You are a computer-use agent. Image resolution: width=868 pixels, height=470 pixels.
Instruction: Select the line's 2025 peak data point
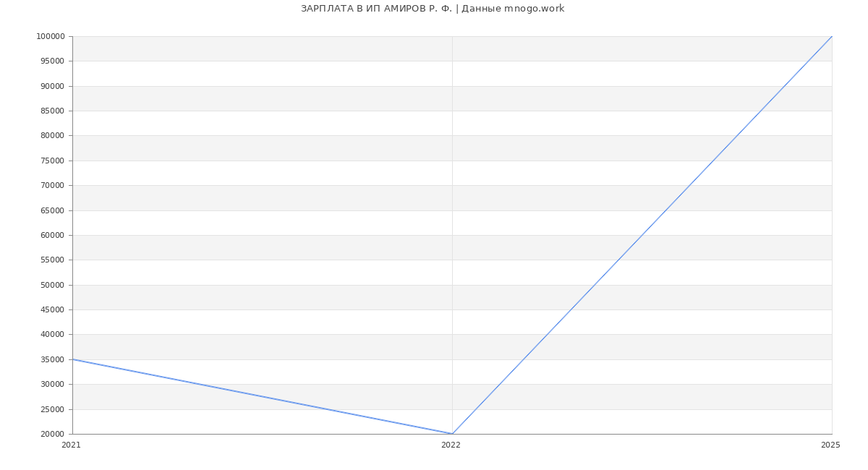click(832, 36)
